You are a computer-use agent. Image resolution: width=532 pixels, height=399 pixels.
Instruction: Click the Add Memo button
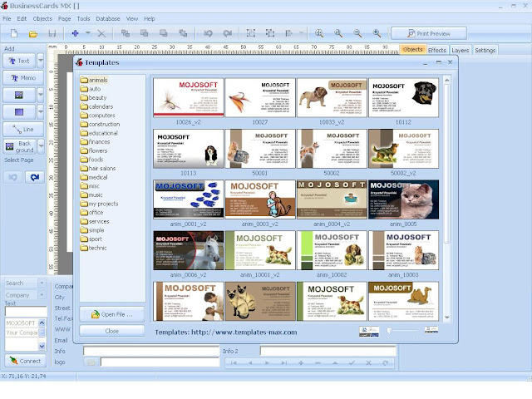(x=23, y=77)
